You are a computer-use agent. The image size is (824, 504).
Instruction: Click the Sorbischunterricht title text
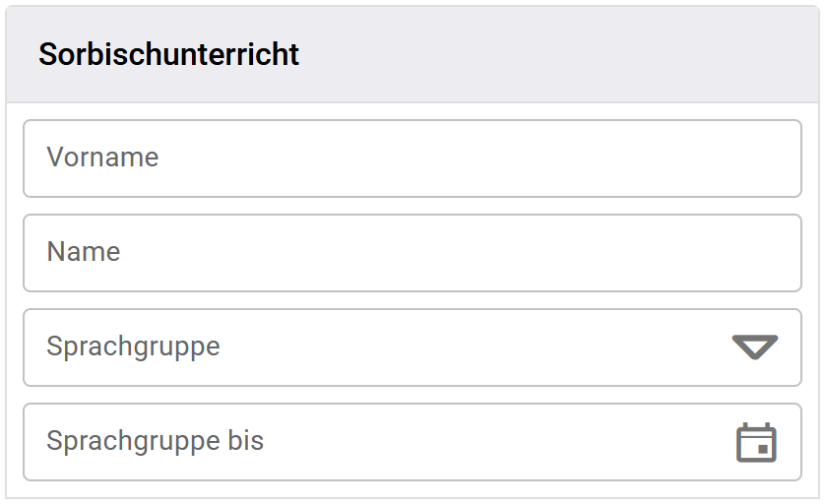[x=168, y=55]
